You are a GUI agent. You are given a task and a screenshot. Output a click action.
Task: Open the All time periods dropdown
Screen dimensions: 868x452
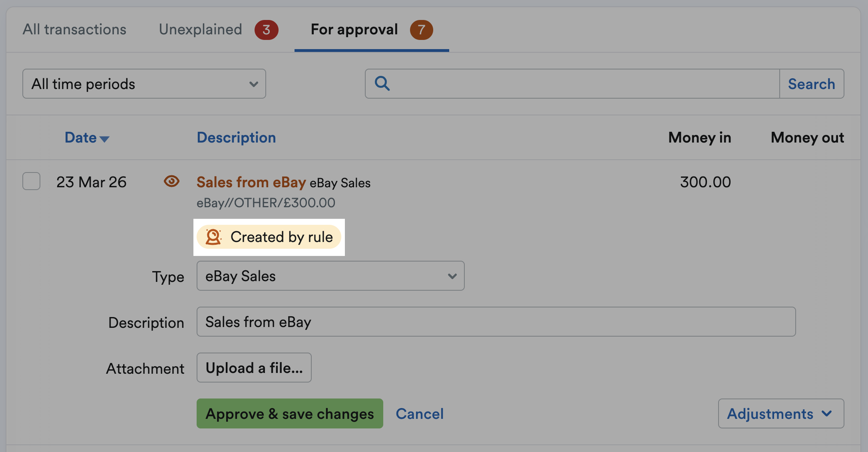tap(144, 84)
